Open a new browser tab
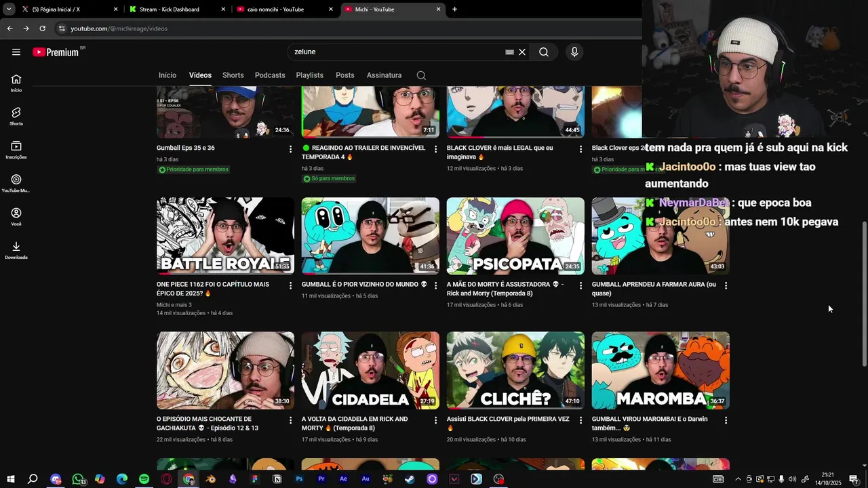The image size is (868, 488). [x=454, y=9]
